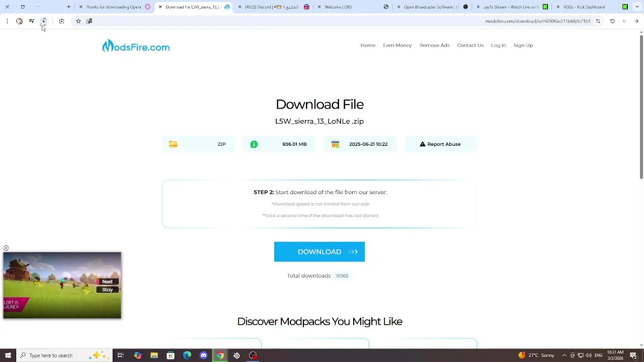Click the address bar URL
This screenshot has width=644, height=362.
(x=537, y=21)
